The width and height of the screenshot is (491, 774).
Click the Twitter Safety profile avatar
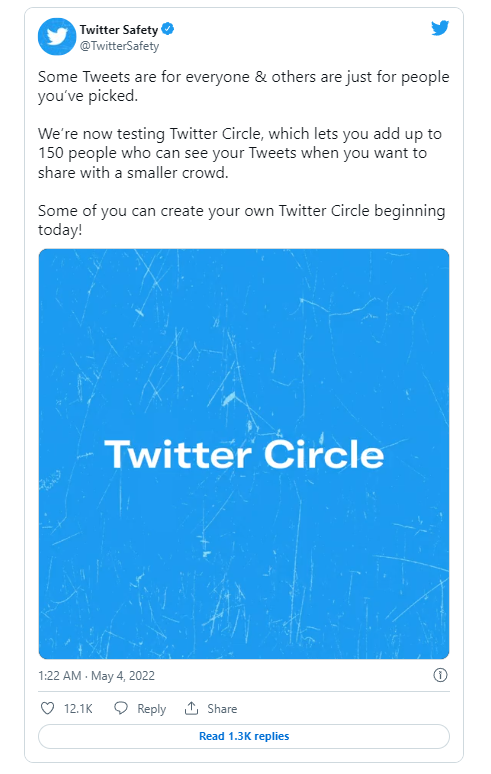tap(57, 37)
